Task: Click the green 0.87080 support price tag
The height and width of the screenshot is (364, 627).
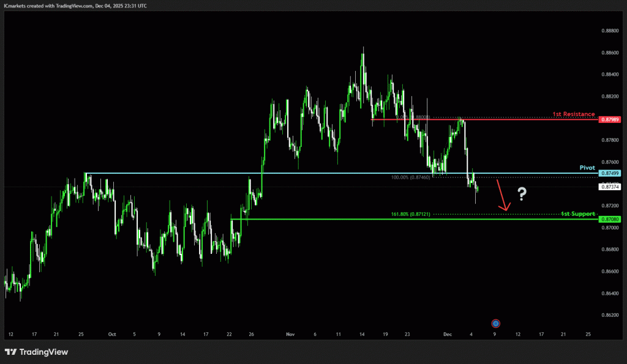Action: [610, 218]
